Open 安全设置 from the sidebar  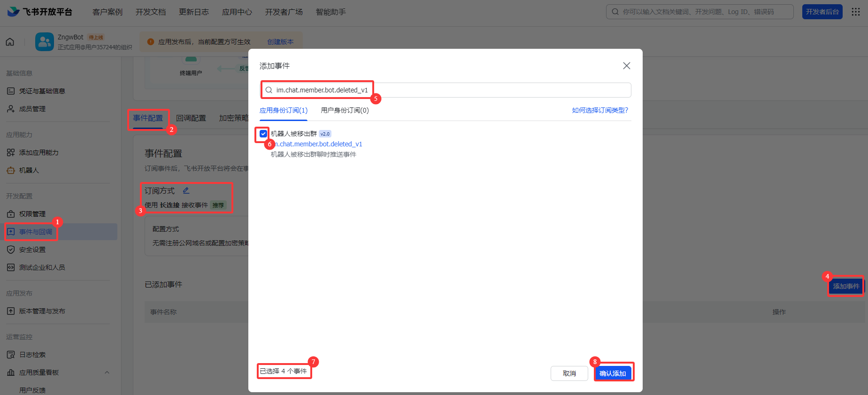click(x=32, y=250)
